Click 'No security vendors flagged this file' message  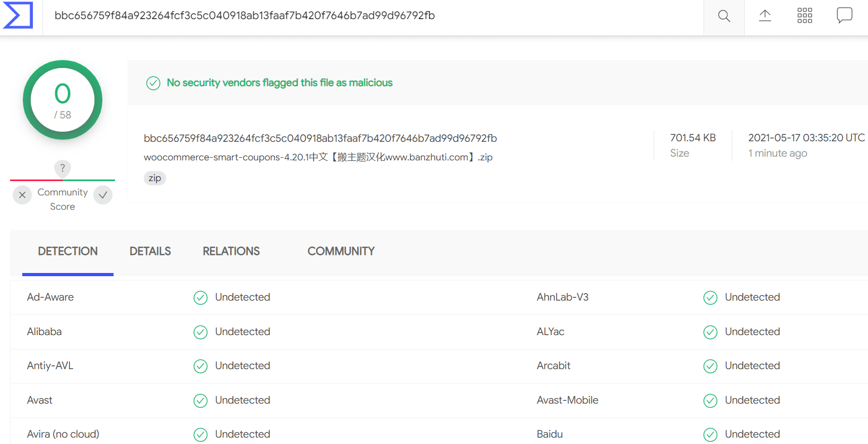[x=280, y=83]
